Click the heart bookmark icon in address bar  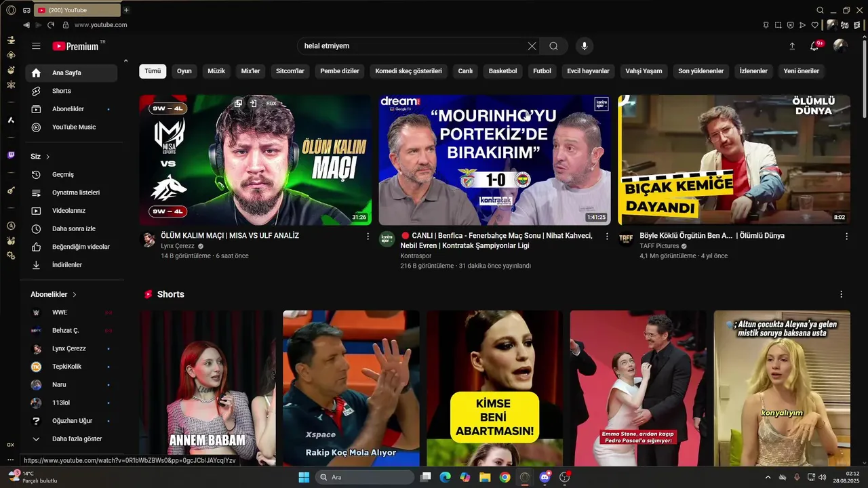814,25
